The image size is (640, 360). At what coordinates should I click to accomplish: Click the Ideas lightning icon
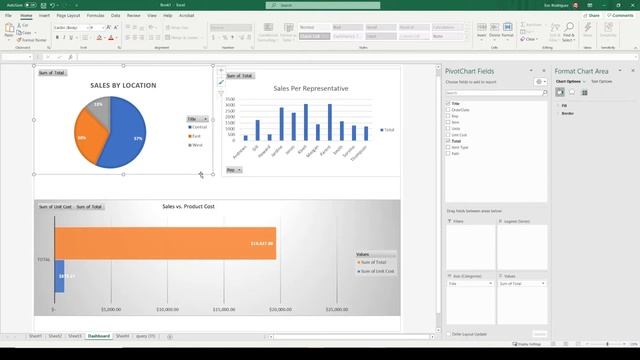[588, 27]
